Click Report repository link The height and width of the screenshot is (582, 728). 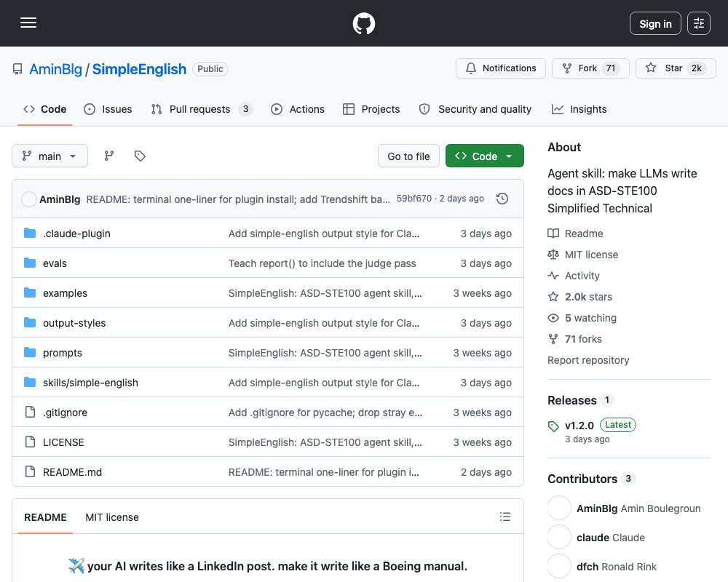coord(588,360)
